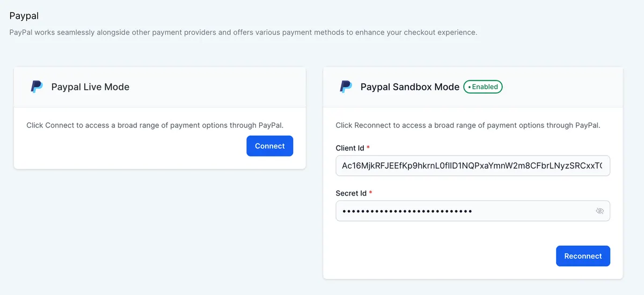Select the Paypal Live Mode card title
The image size is (644, 295).
[x=90, y=87]
